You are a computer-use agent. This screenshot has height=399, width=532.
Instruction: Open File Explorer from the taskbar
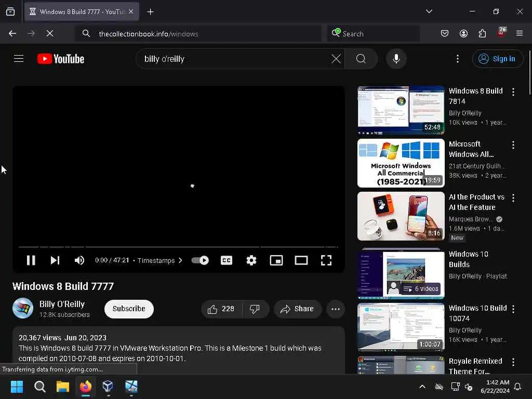pos(63,386)
